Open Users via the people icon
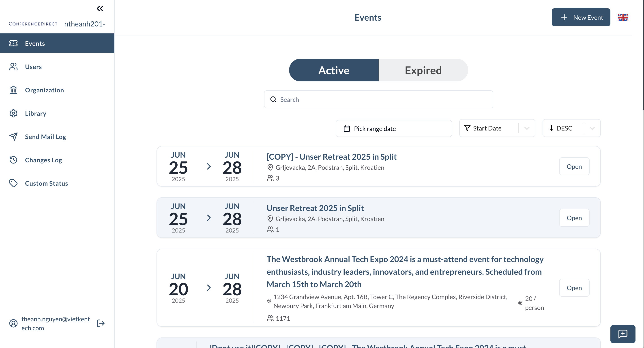644x348 pixels. [x=13, y=67]
